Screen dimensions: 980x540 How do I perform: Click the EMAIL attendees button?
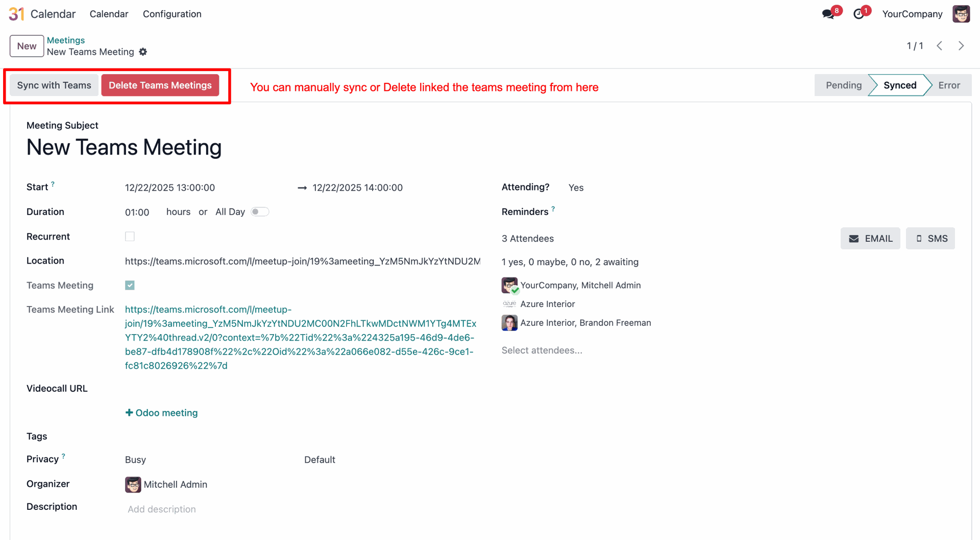pyautogui.click(x=870, y=239)
